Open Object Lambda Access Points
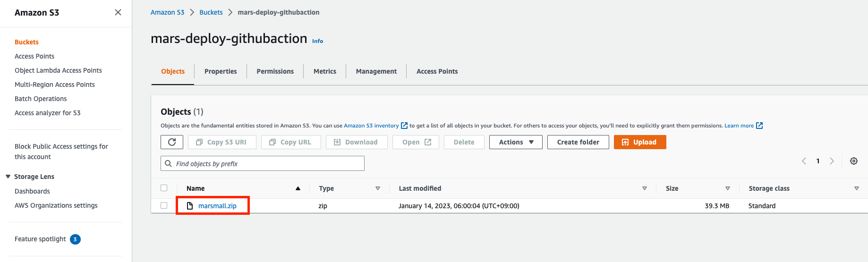 point(58,70)
